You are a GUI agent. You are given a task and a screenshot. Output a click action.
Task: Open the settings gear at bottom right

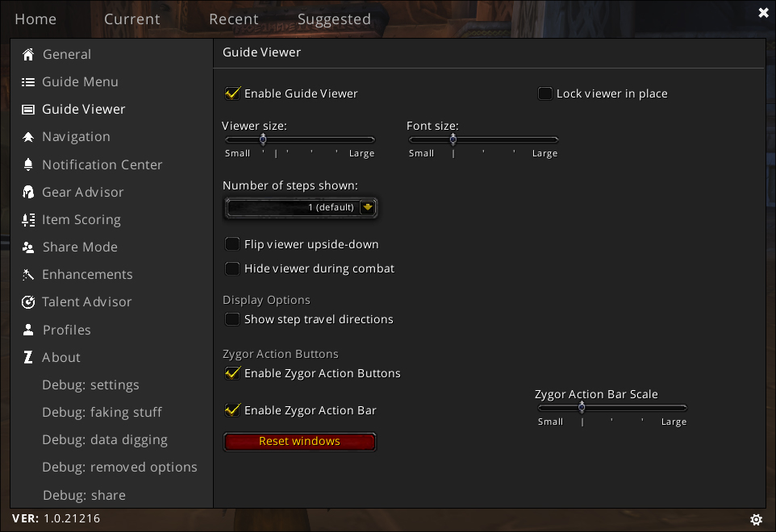(756, 519)
